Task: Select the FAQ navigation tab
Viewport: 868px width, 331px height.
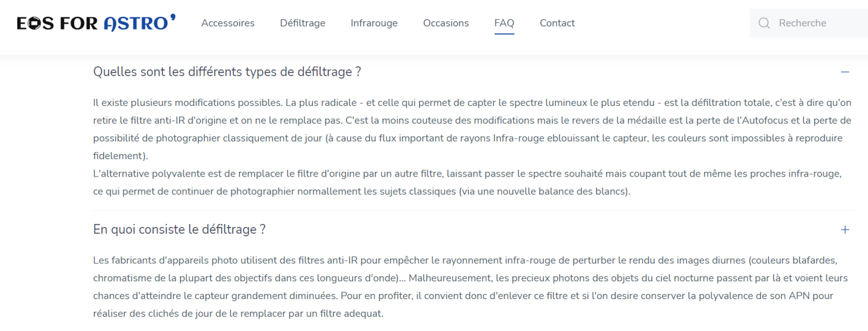Action: pyautogui.click(x=504, y=23)
